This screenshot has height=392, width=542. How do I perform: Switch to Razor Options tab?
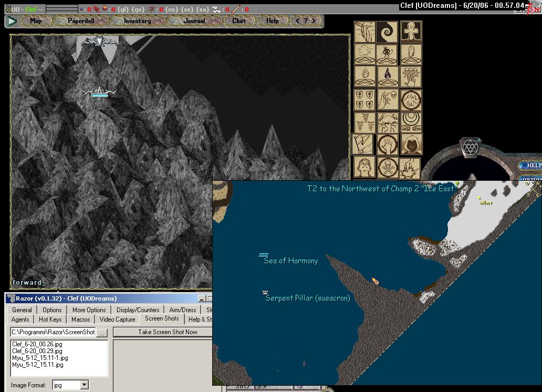[x=52, y=310]
